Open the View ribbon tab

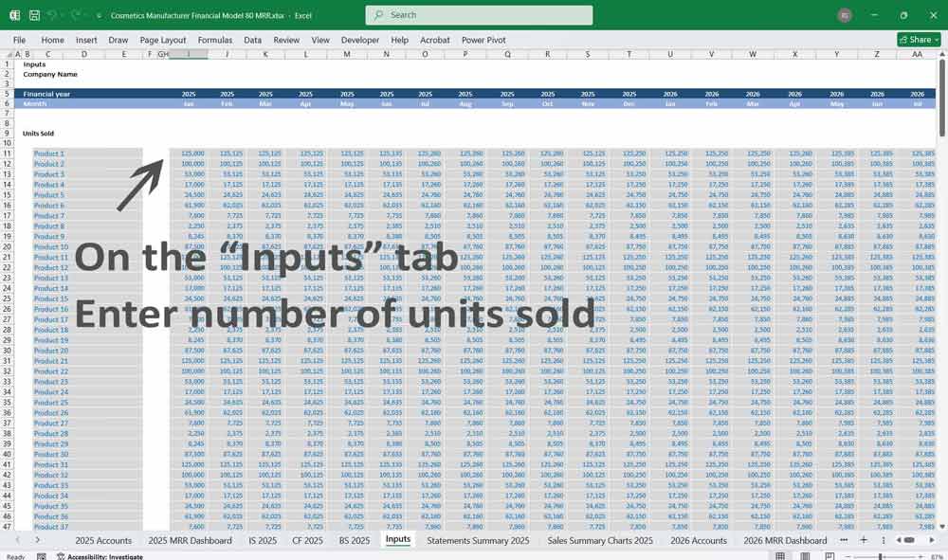[x=320, y=40]
